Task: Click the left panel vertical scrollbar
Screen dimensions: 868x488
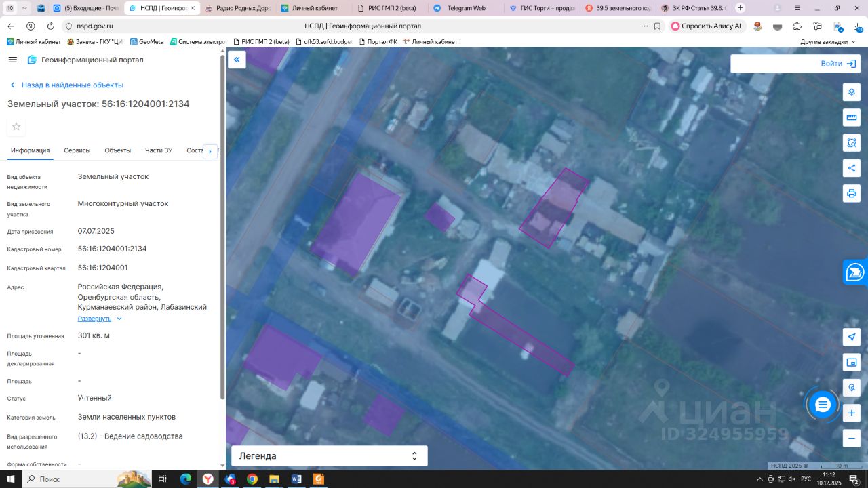Action: coord(222,227)
